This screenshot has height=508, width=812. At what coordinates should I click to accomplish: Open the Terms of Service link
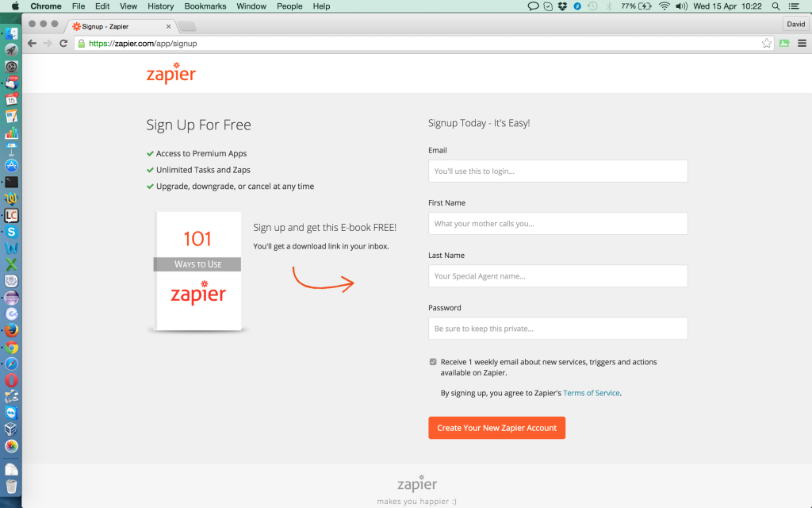click(591, 393)
